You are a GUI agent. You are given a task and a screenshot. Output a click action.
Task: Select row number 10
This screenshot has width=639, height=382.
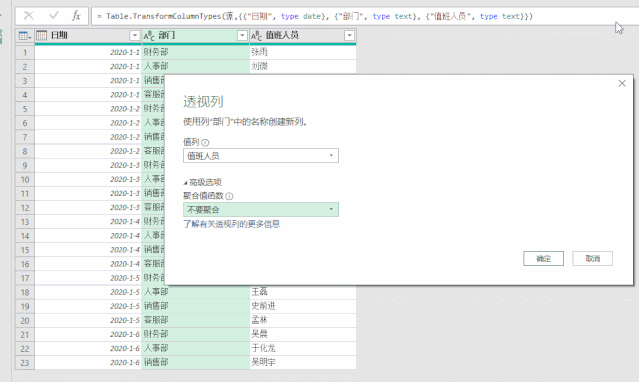pos(25,179)
